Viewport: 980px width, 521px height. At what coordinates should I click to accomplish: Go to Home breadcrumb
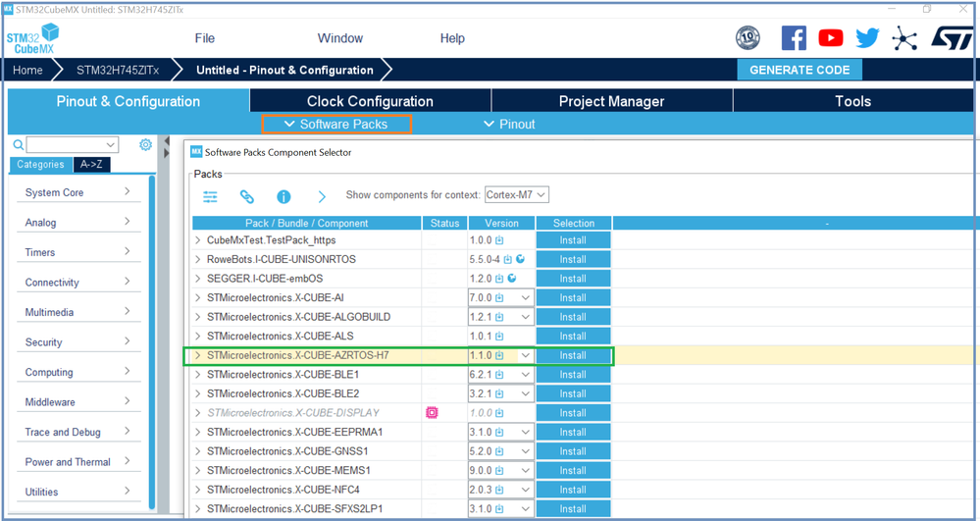[x=28, y=70]
